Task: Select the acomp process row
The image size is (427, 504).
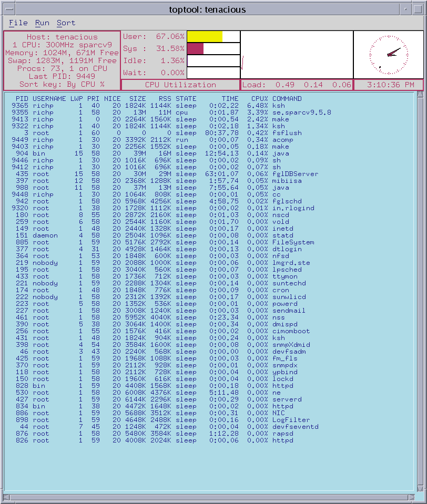Action: pyautogui.click(x=152, y=140)
